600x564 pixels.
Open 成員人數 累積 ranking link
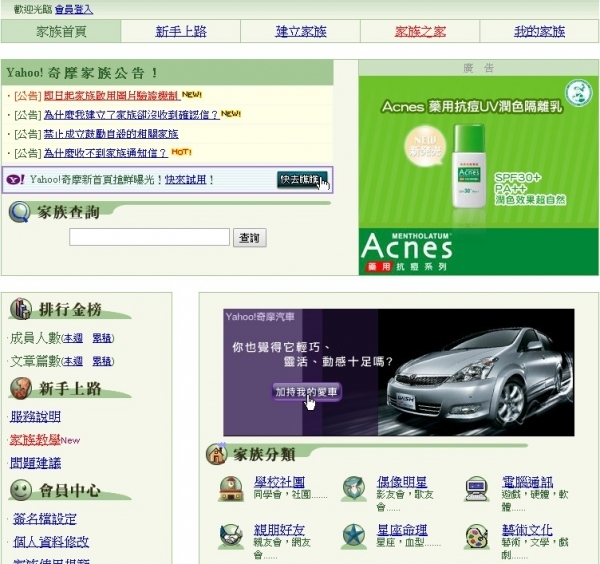(102, 338)
